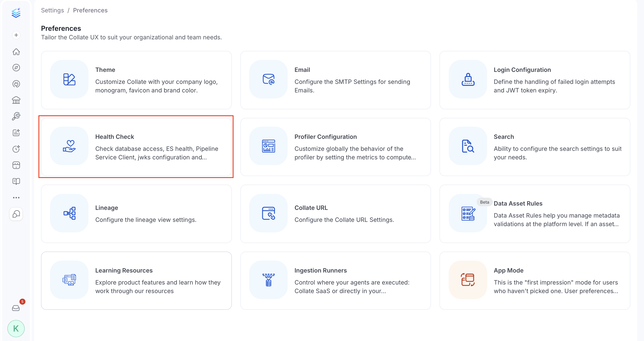Click the Collate URL link card icon

(269, 213)
